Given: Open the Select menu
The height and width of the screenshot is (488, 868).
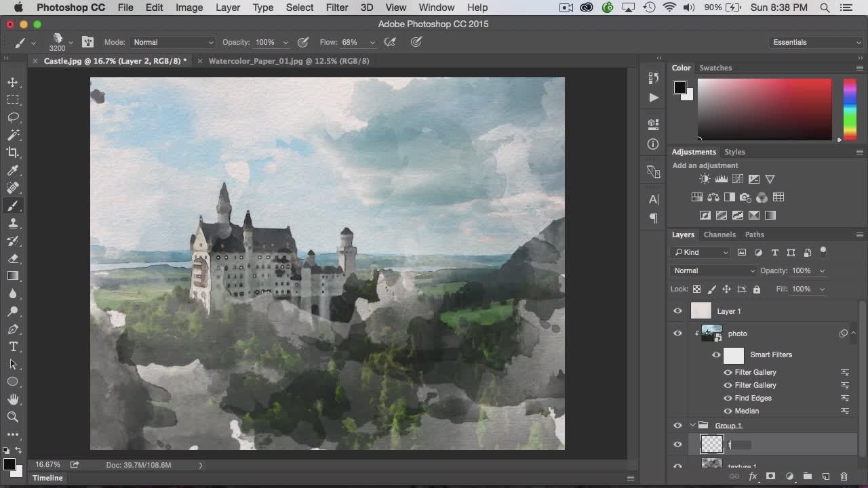Looking at the screenshot, I should (x=300, y=7).
